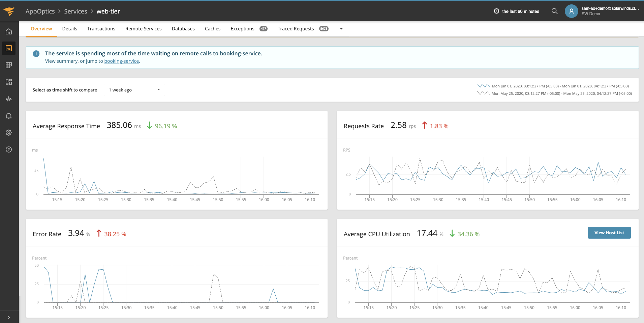Open the pulse activity icon in sidebar
Viewport: 644px width, 323px height.
(x=9, y=99)
